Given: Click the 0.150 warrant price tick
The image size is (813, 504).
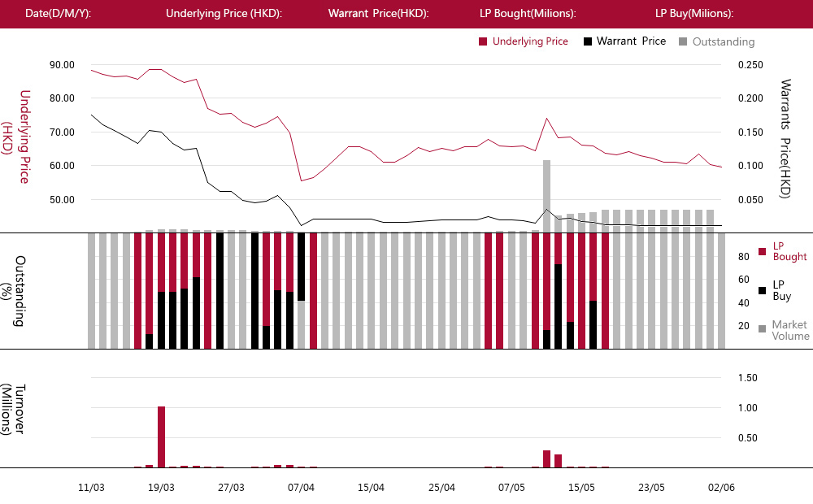Looking at the screenshot, I should click(x=750, y=133).
